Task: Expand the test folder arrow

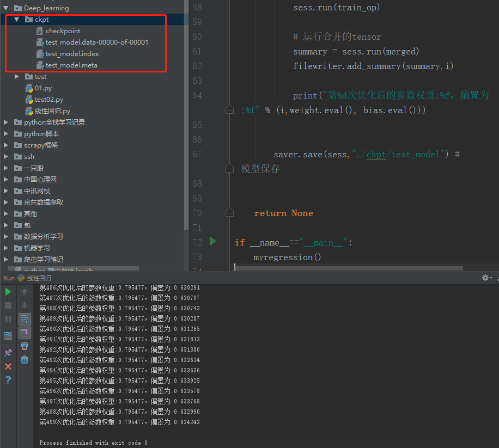Action: tap(16, 77)
